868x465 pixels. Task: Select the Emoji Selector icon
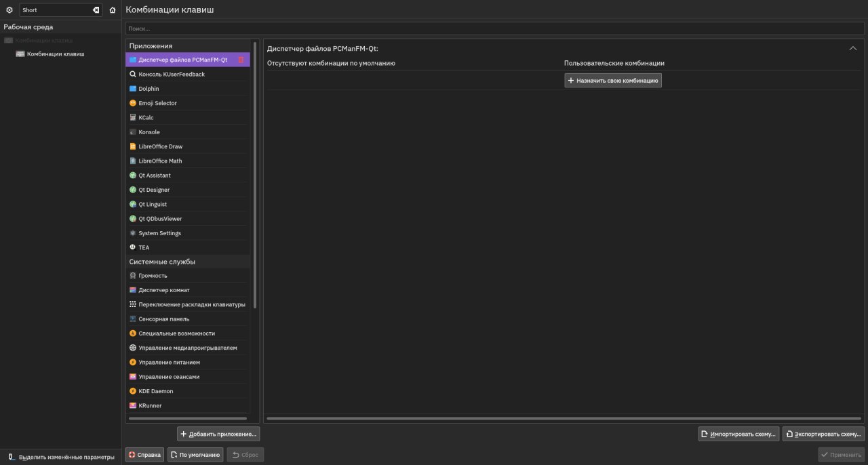[133, 103]
